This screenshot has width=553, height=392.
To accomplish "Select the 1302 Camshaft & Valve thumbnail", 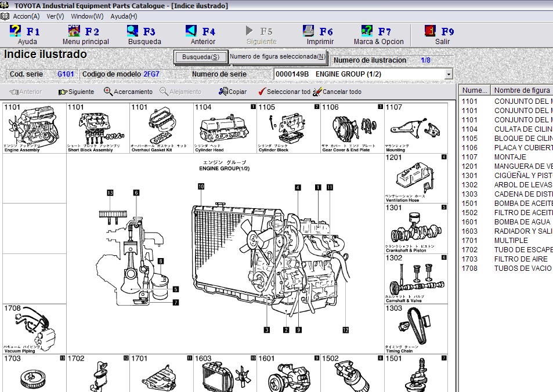I will (x=416, y=278).
